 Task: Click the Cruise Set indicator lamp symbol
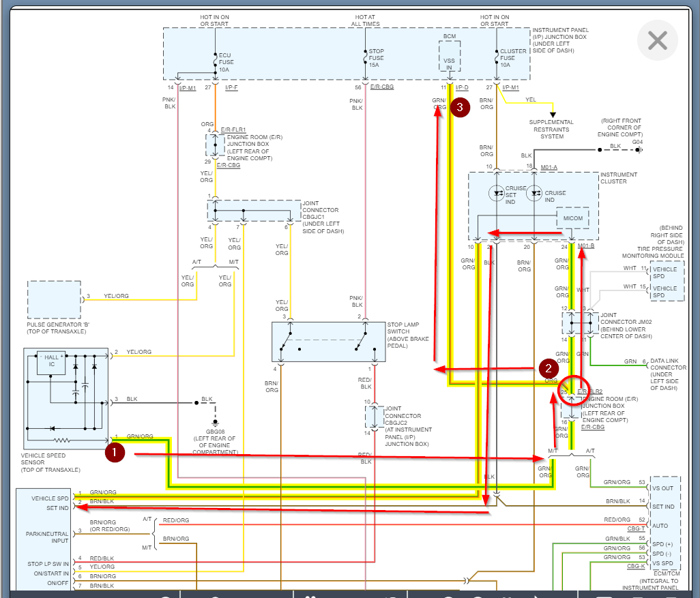click(497, 194)
